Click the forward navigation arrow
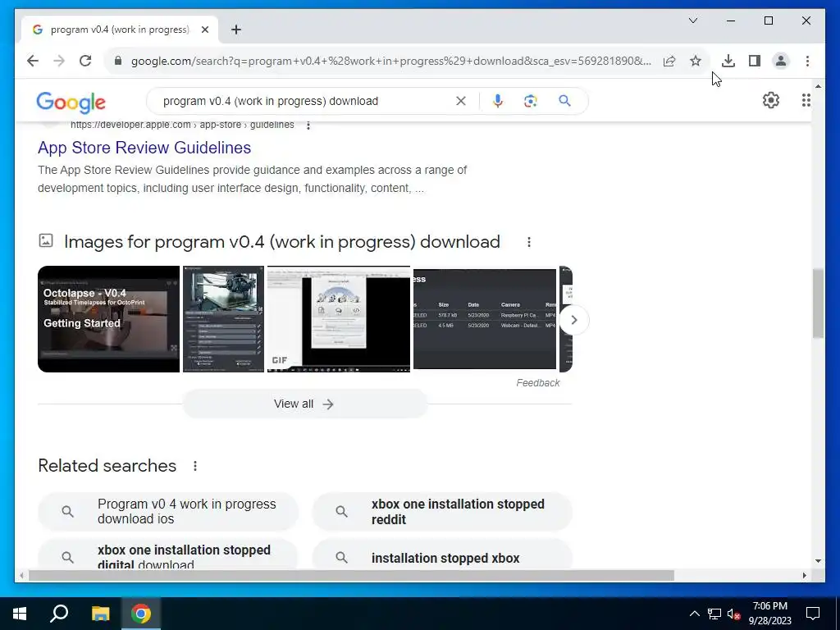Viewport: 840px width, 630px height. coord(59,61)
